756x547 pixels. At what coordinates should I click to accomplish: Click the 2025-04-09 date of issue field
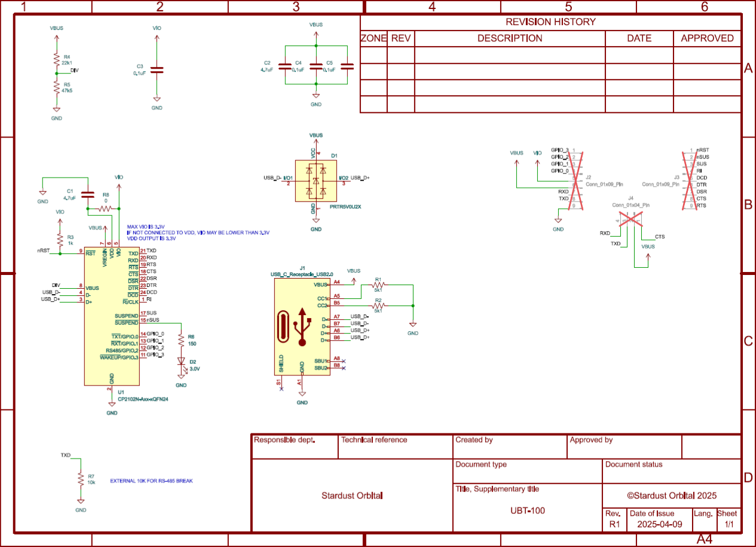tap(659, 524)
